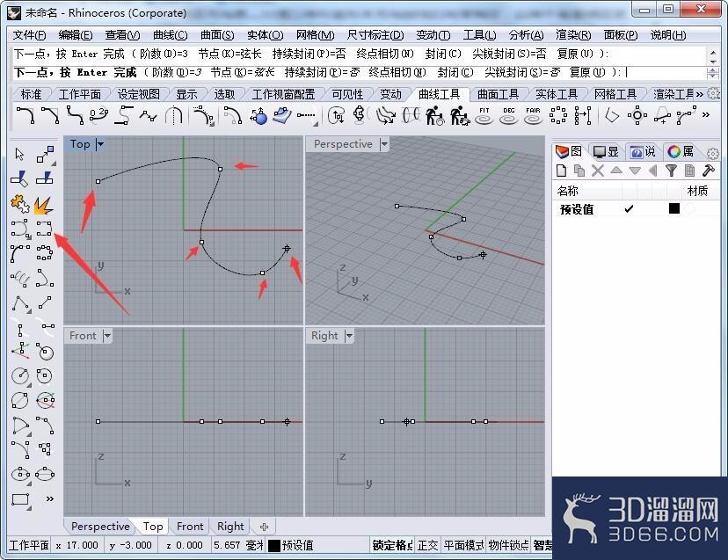Switch to the 标准 toolbar tab
Viewport: 728px width, 560px height.
(32, 94)
